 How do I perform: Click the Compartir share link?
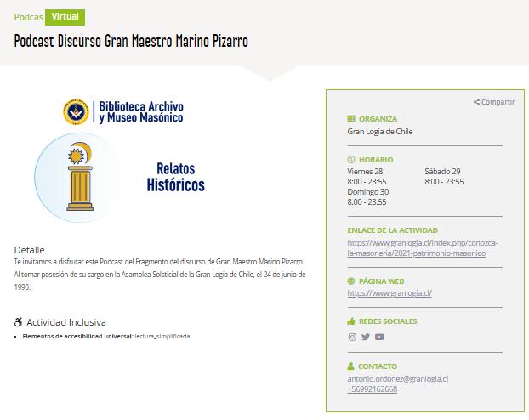pos(494,102)
